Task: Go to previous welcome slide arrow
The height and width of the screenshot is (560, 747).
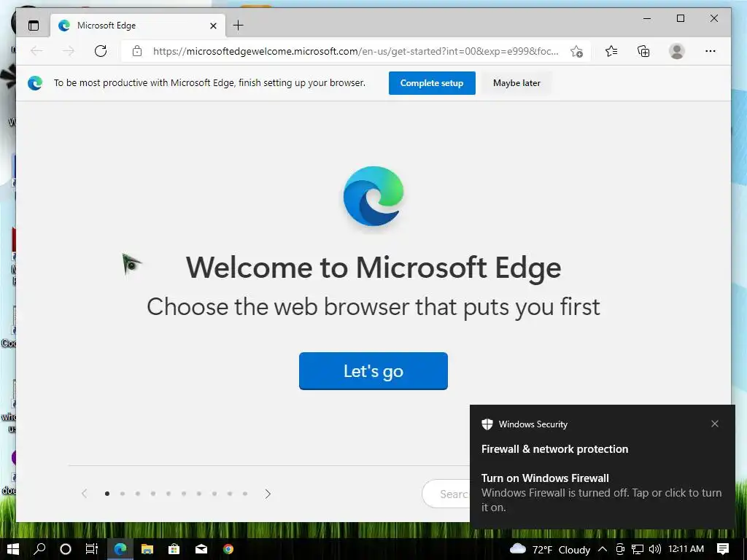Action: pyautogui.click(x=85, y=494)
